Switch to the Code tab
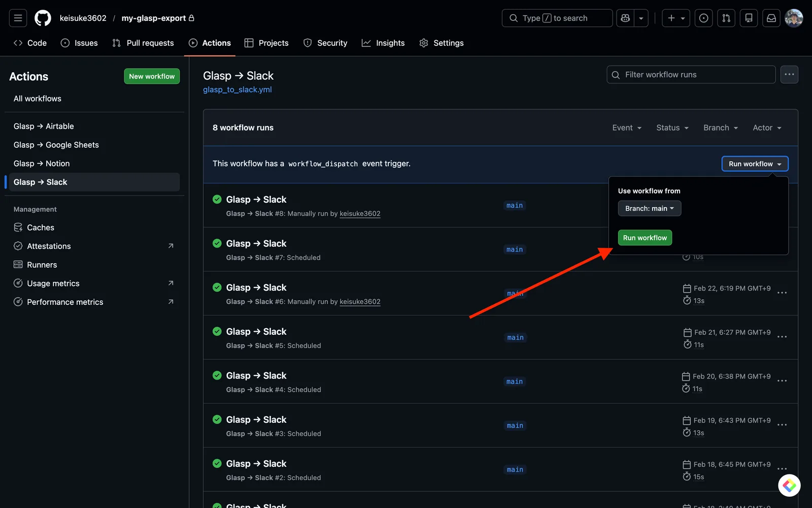Screen dimensions: 812x508 30,43
